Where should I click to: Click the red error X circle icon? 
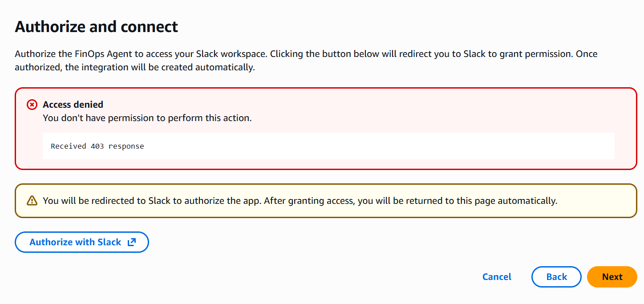point(32,105)
